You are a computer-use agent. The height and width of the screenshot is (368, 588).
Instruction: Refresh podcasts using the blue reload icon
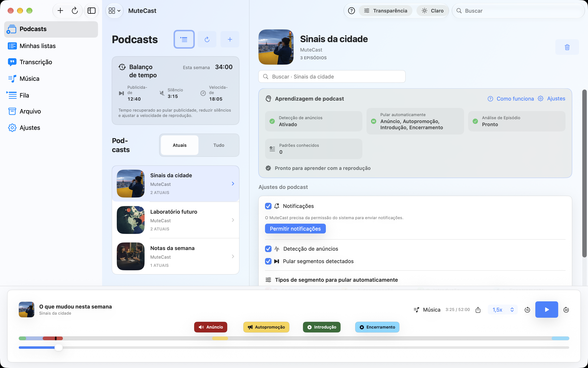click(207, 39)
